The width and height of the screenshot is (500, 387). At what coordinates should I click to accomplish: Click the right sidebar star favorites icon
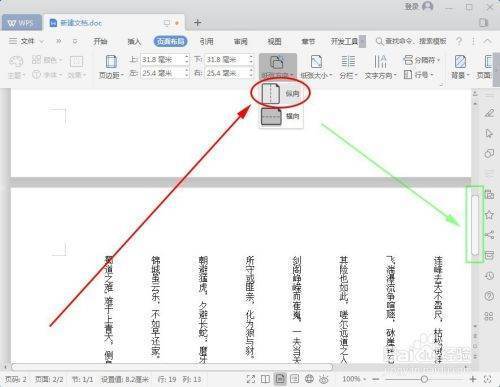[489, 215]
